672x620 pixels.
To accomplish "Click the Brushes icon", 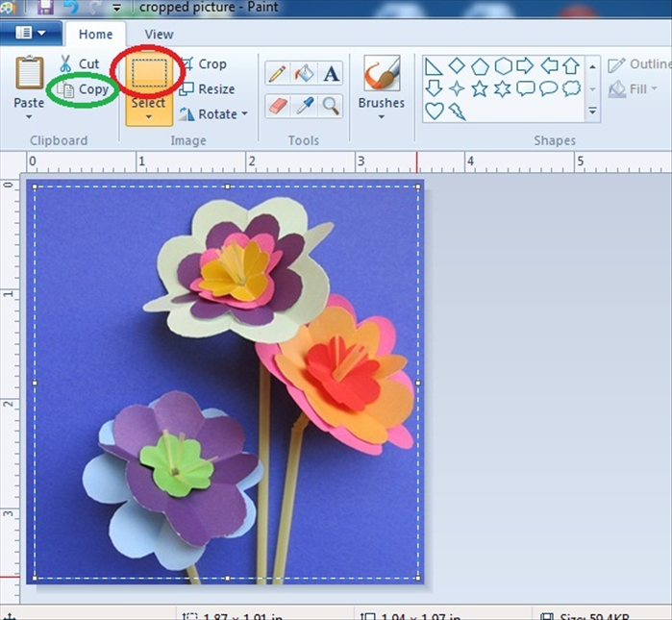I will click(x=382, y=73).
